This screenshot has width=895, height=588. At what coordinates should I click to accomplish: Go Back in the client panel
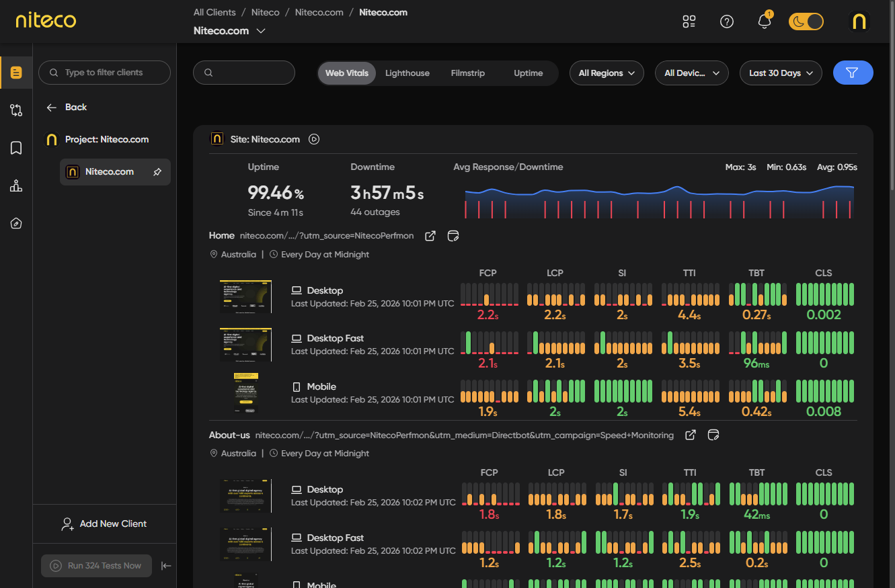67,107
